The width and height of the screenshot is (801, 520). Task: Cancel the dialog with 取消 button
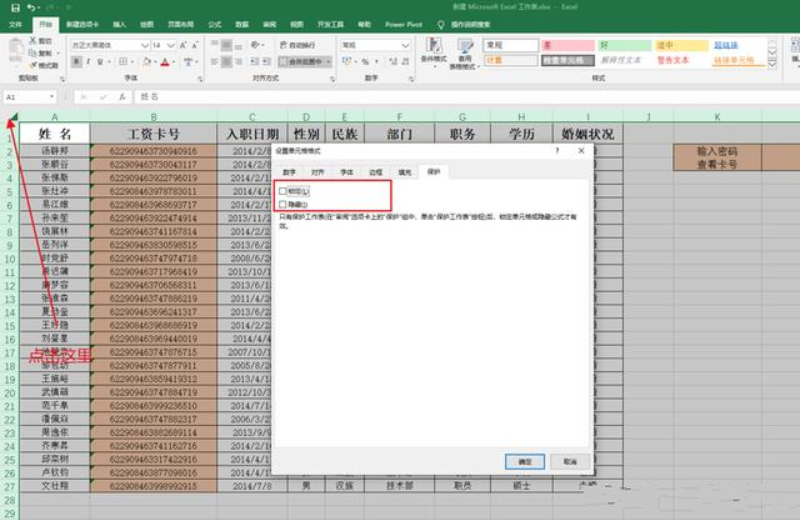[x=570, y=462]
